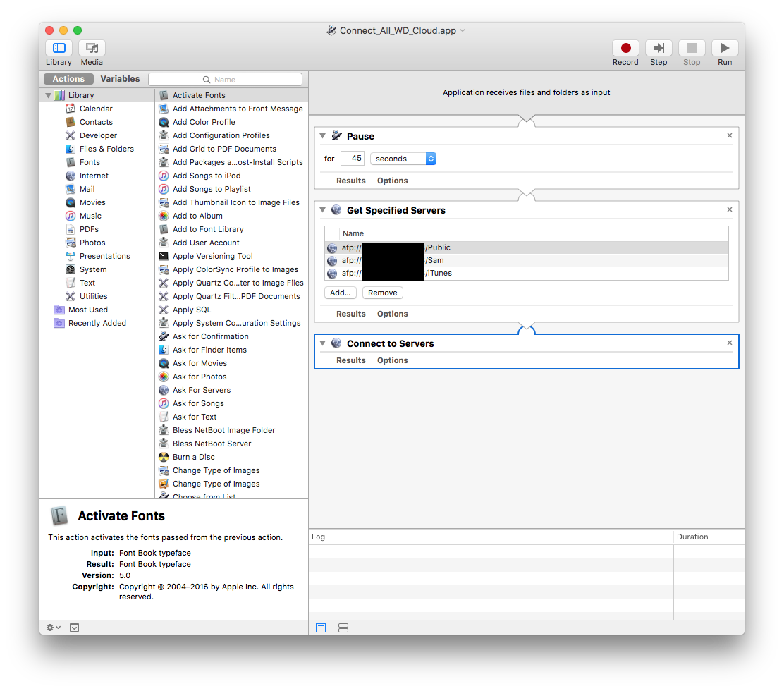This screenshot has height=691, width=784.
Task: Click the Add... server button
Action: tap(340, 293)
